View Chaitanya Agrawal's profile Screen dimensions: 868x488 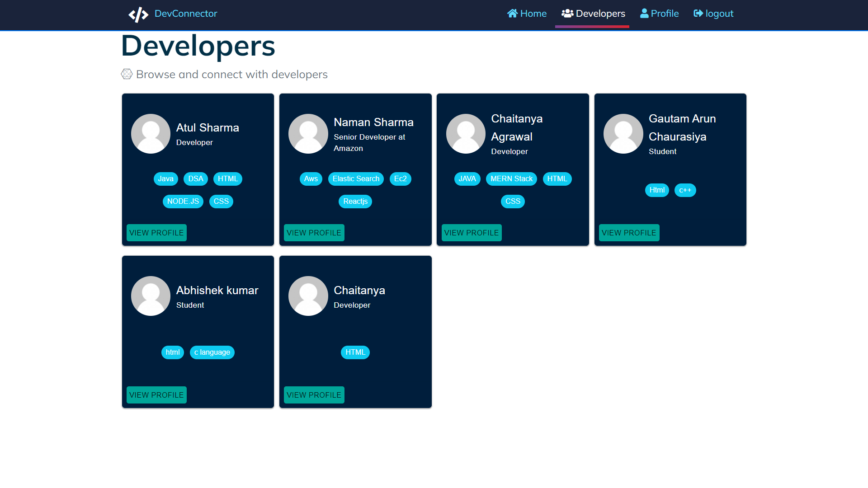point(471,233)
